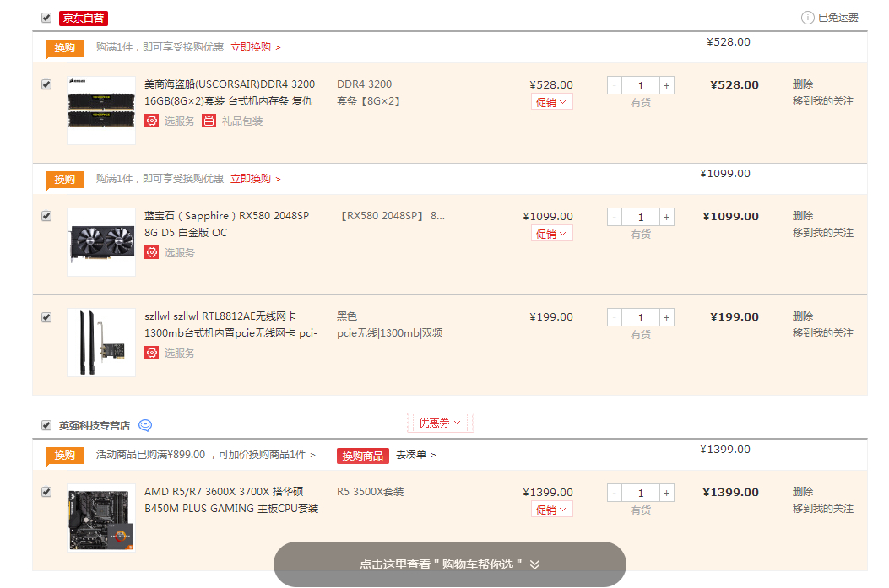Click the 换购商品 red label

(x=363, y=456)
